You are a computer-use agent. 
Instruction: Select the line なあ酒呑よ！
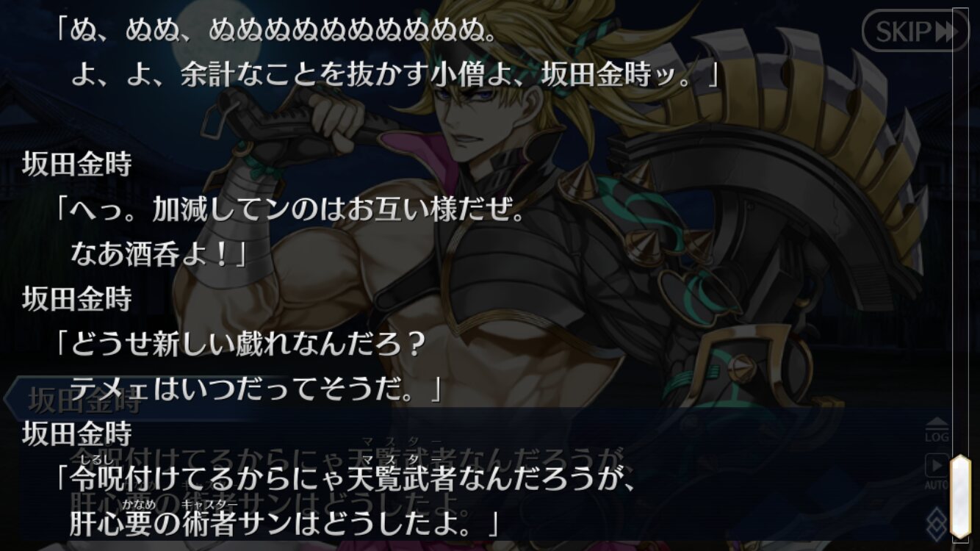pyautogui.click(x=157, y=254)
